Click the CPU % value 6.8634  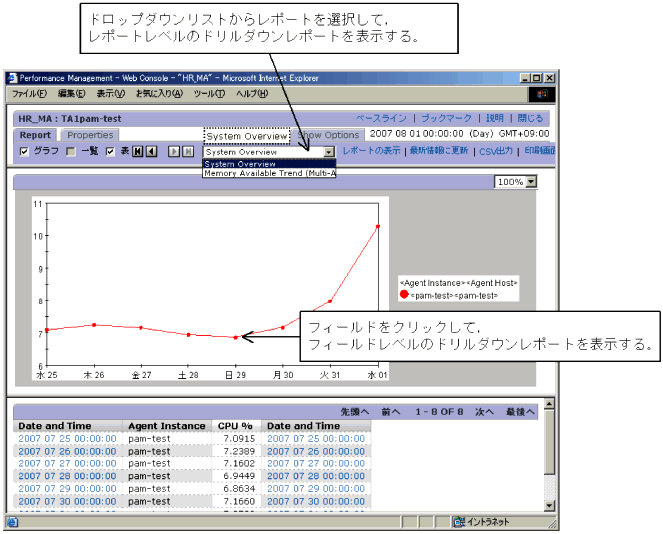[x=239, y=489]
